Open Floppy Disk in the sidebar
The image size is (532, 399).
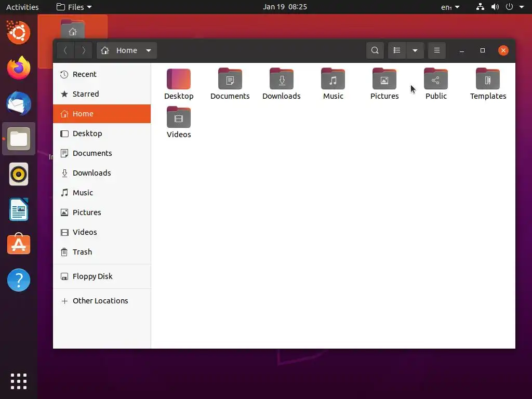[102, 276]
